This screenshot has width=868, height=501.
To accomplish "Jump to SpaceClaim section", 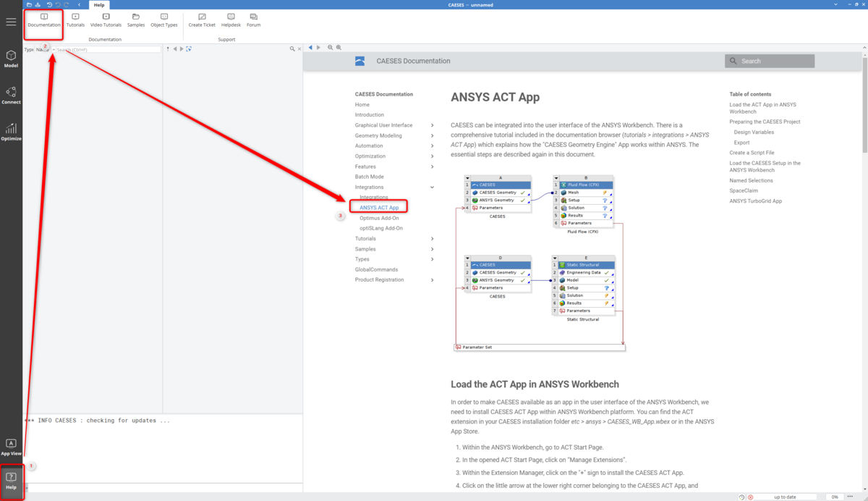I will coord(743,190).
